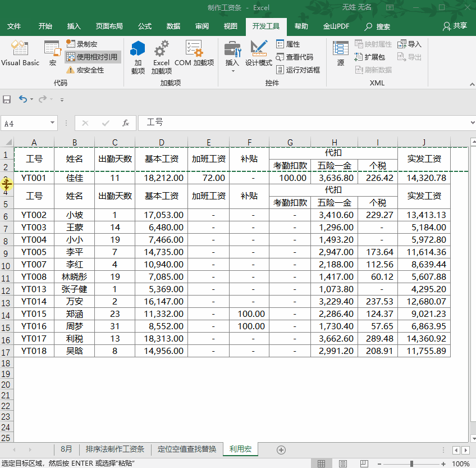Click cell with name 张子健
The width and height of the screenshot is (476, 468).
tap(74, 289)
